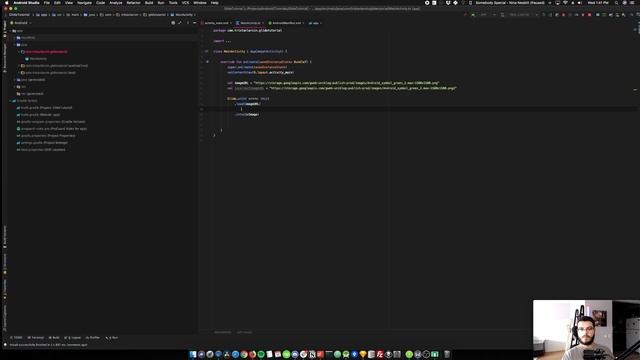Image resolution: width=640 pixels, height=360 pixels.
Task: Switch to the AndroidManifest.xml editor tab
Action: tap(286, 23)
